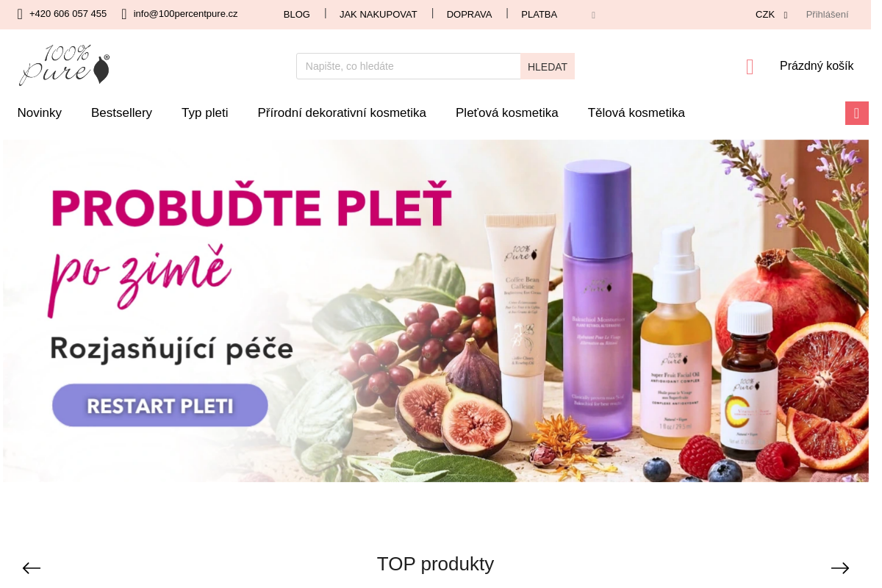Viewport: 882px width, 588px height.
Task: Expand Přírodní dekorativní kosmetika menu
Action: click(x=342, y=113)
